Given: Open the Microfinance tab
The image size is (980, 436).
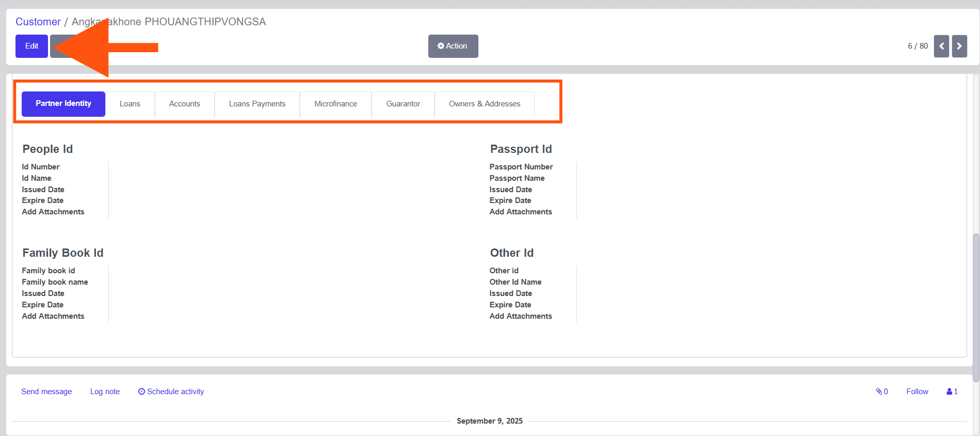Looking at the screenshot, I should point(335,104).
